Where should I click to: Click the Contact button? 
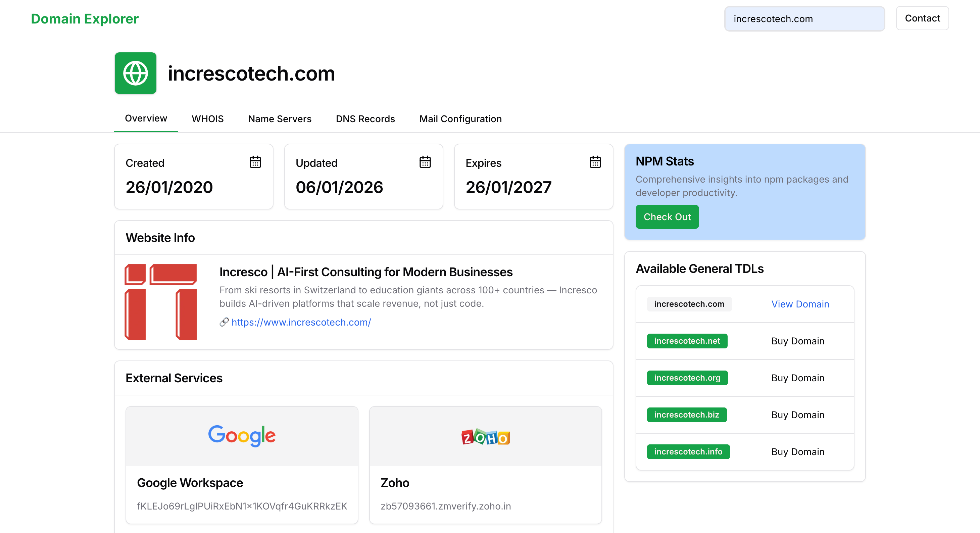[x=922, y=18]
